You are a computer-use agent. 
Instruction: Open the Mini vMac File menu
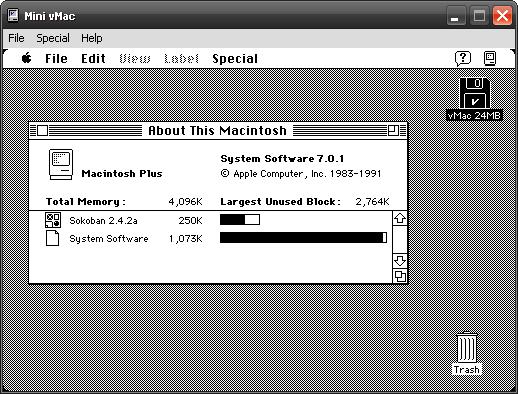(x=16, y=38)
